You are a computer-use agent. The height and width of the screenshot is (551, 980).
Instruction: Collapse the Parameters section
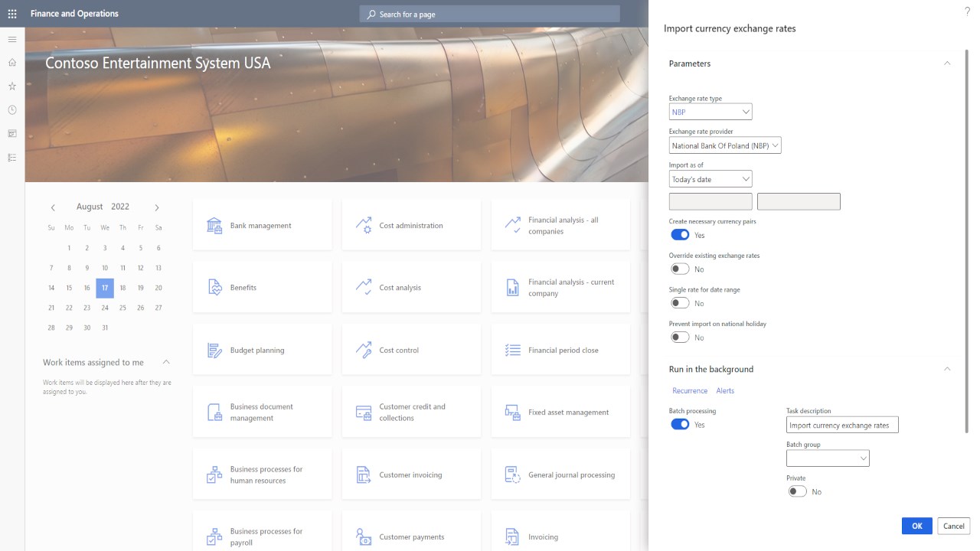pos(947,64)
